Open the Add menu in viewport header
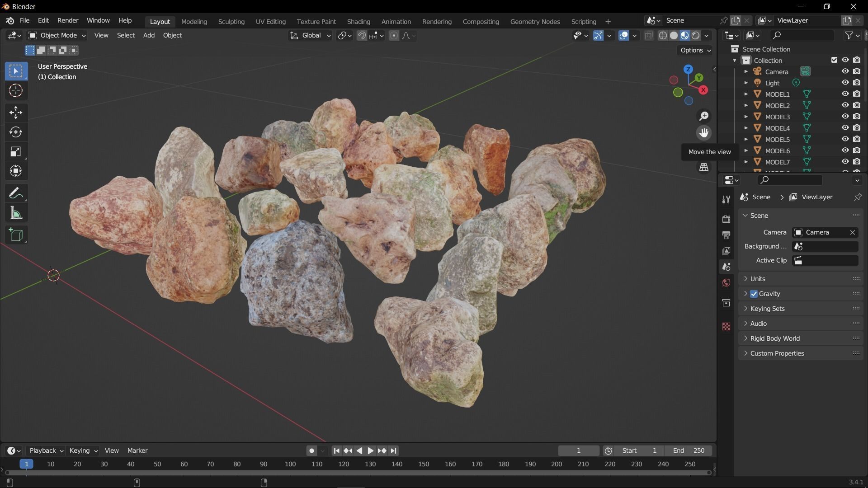Screen dimensions: 868x488 [x=149, y=35]
